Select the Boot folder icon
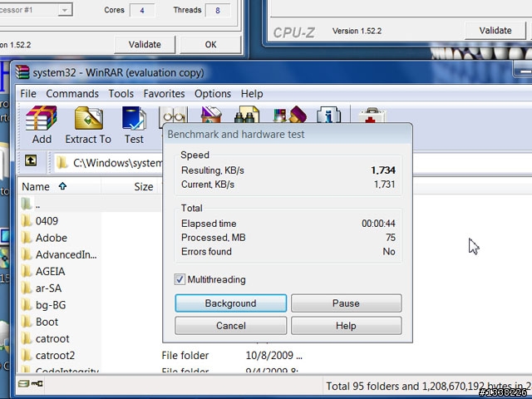This screenshot has width=532, height=399. (27, 322)
